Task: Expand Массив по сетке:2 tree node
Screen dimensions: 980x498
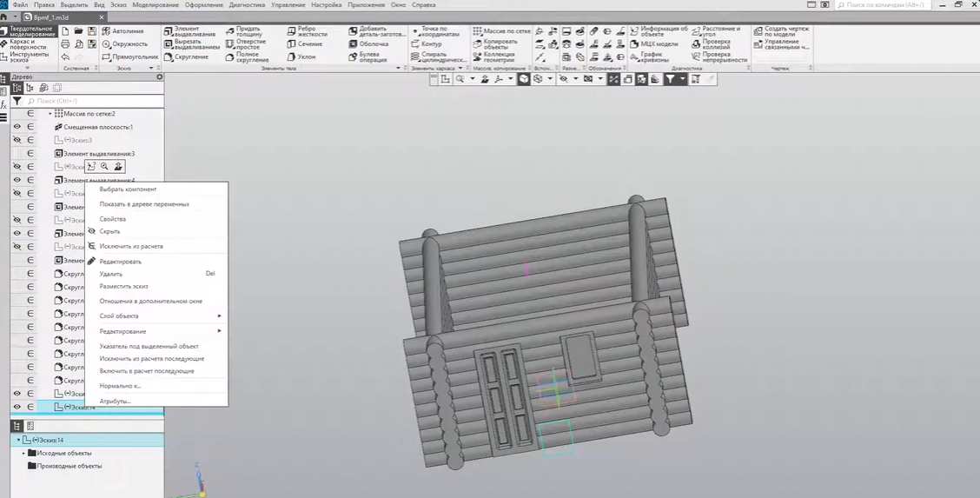Action: pos(50,114)
